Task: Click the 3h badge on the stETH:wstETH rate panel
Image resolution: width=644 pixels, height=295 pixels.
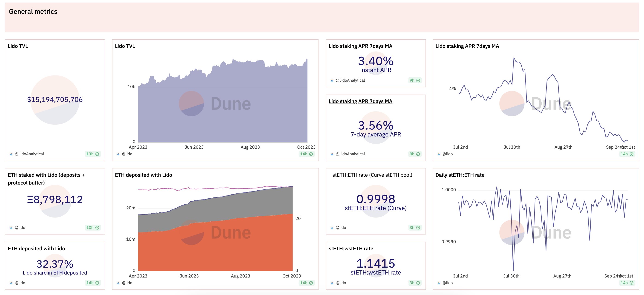Action: (x=414, y=283)
